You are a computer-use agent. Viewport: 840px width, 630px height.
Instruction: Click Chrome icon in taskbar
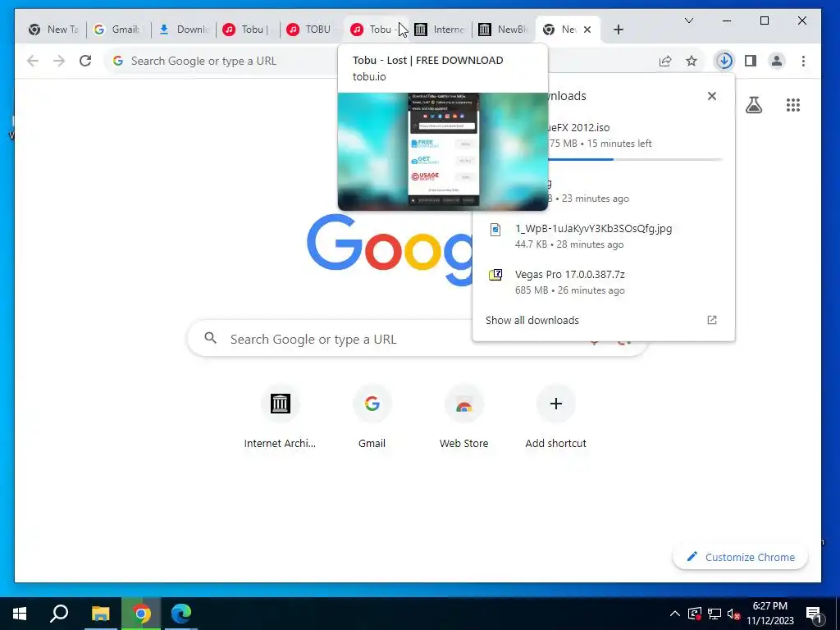coord(141,614)
